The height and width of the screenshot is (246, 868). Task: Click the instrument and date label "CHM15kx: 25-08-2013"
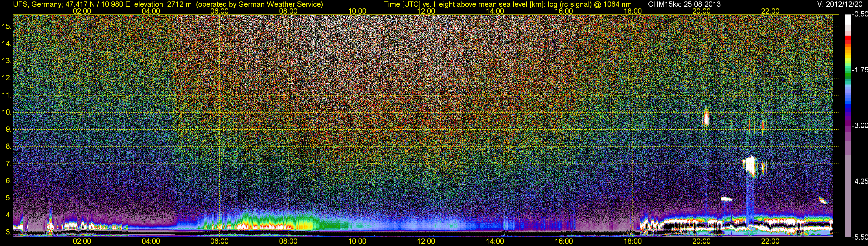[684, 4]
